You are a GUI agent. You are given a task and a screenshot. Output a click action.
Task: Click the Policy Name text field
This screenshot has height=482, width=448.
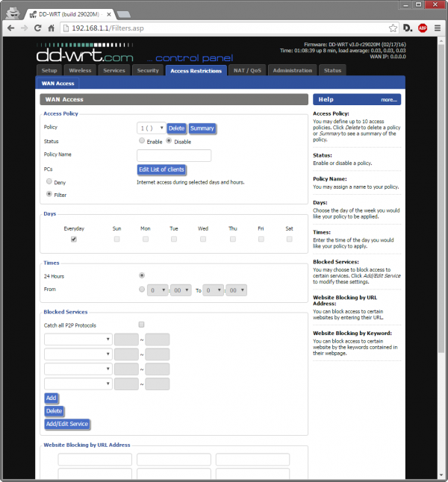pos(174,155)
